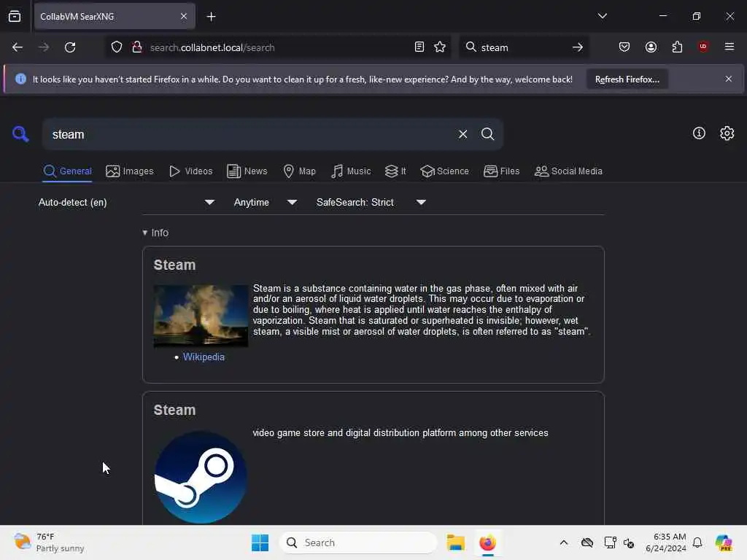This screenshot has height=560, width=747.
Task: Select the CollabVM SearXNG browser tab
Action: 115,17
